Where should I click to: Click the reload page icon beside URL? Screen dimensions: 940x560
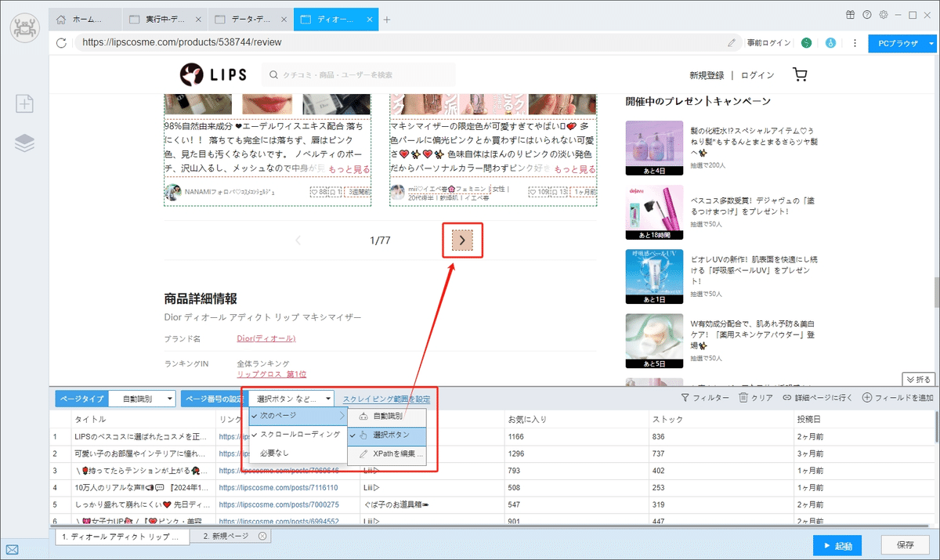[61, 42]
